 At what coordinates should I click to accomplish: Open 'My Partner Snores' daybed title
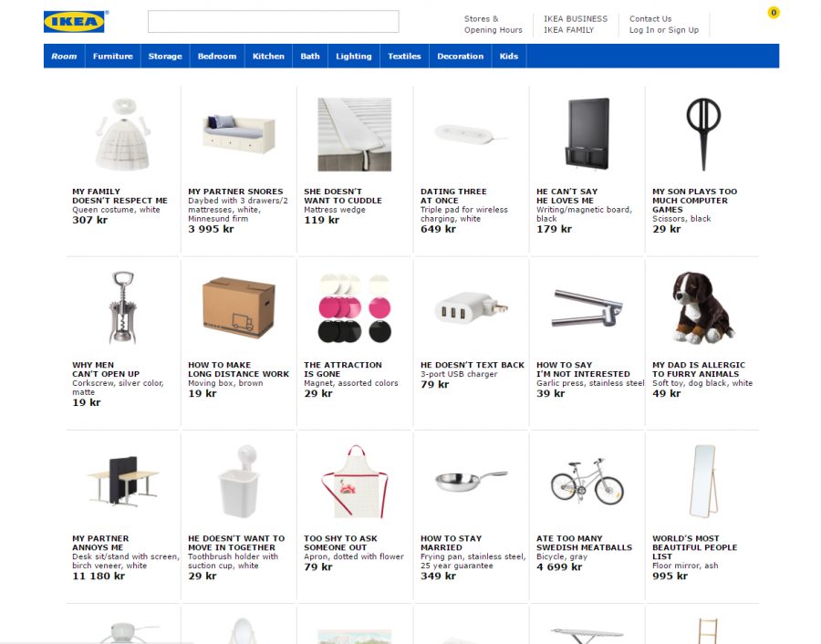point(235,192)
